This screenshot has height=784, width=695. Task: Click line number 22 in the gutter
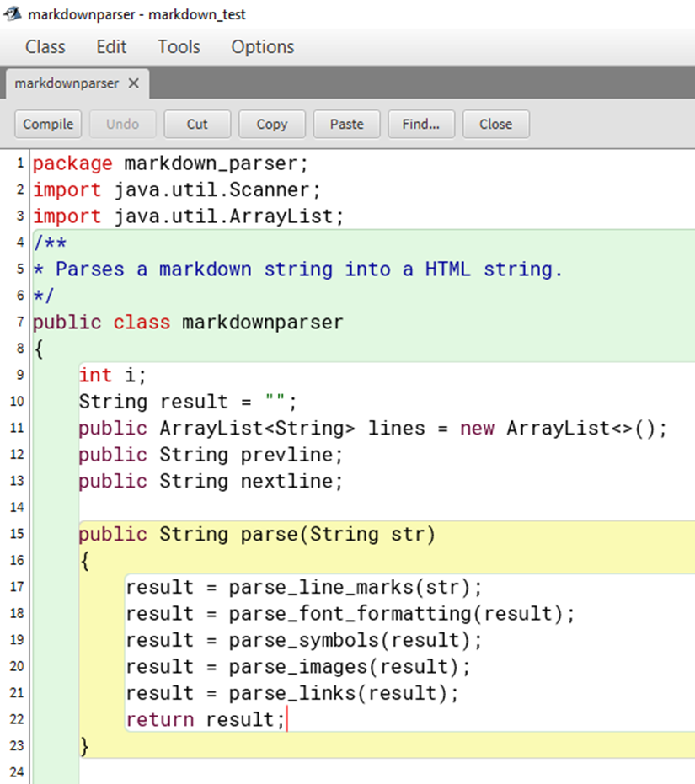click(x=17, y=719)
